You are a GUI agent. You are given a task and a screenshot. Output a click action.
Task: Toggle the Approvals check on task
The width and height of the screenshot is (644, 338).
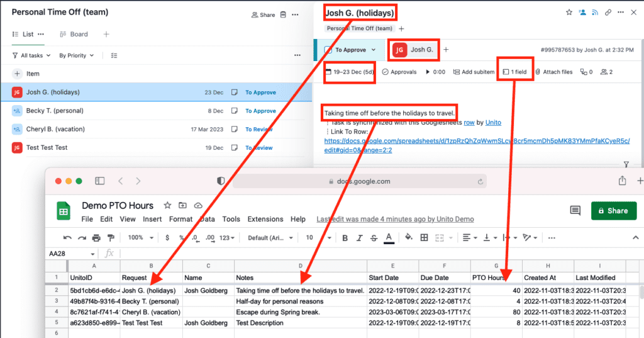pos(399,72)
